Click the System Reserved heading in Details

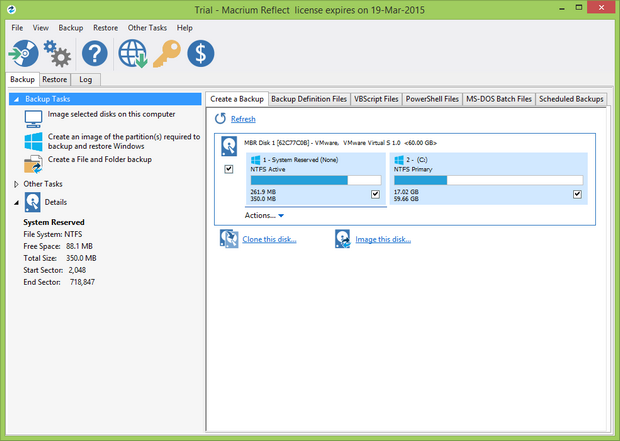point(54,222)
